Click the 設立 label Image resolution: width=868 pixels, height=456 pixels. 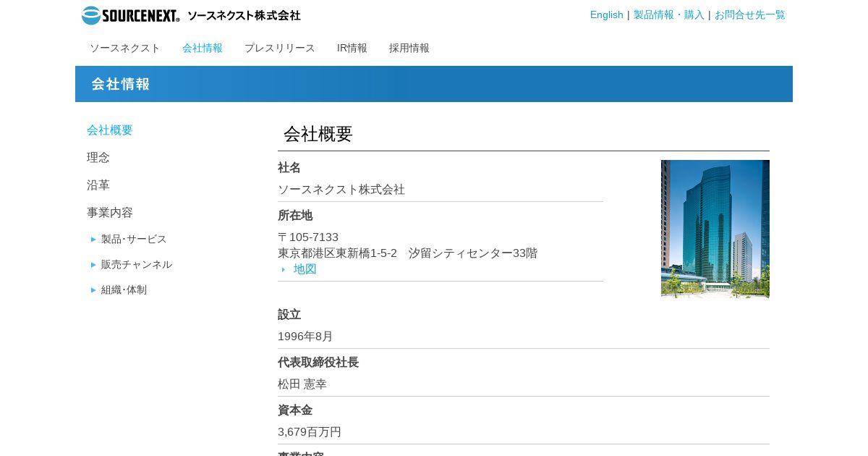[x=289, y=315]
